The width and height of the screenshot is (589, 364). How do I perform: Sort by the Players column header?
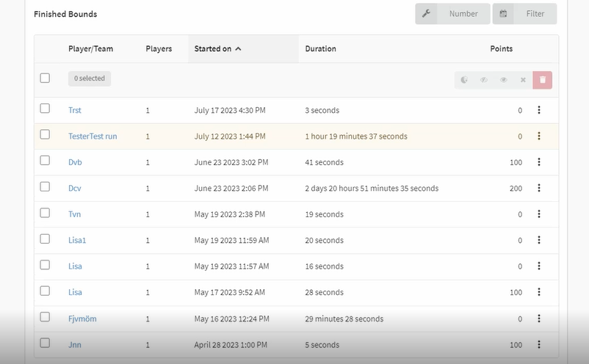coord(159,48)
